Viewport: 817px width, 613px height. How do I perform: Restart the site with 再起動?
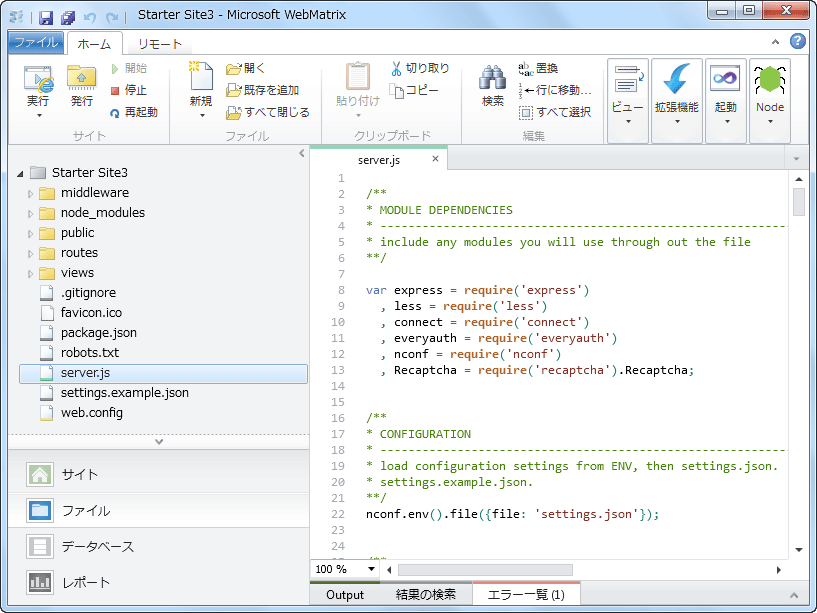pos(134,112)
